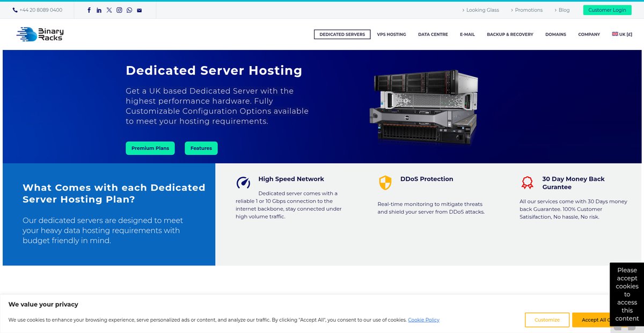The width and height of the screenshot is (644, 333).
Task: Open the Instagram icon
Action: point(119,10)
